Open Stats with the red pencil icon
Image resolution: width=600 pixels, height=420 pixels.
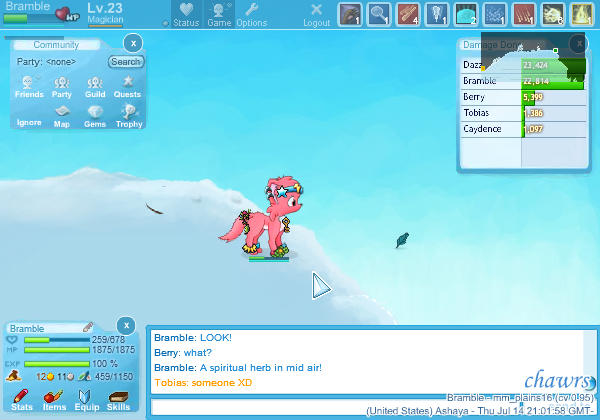(21, 400)
